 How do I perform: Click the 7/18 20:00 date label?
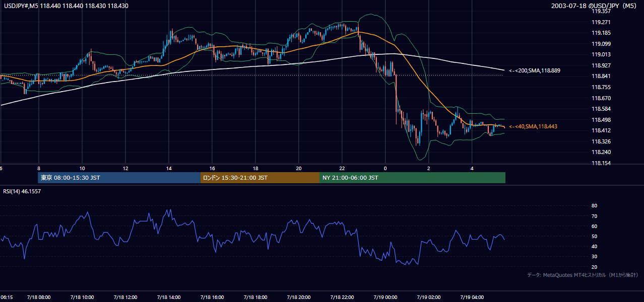(x=298, y=297)
